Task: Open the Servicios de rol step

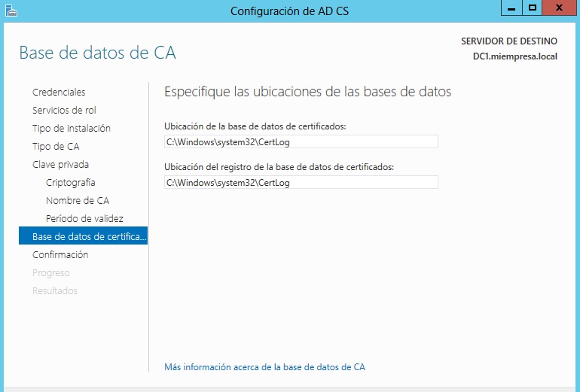Action: click(x=64, y=111)
